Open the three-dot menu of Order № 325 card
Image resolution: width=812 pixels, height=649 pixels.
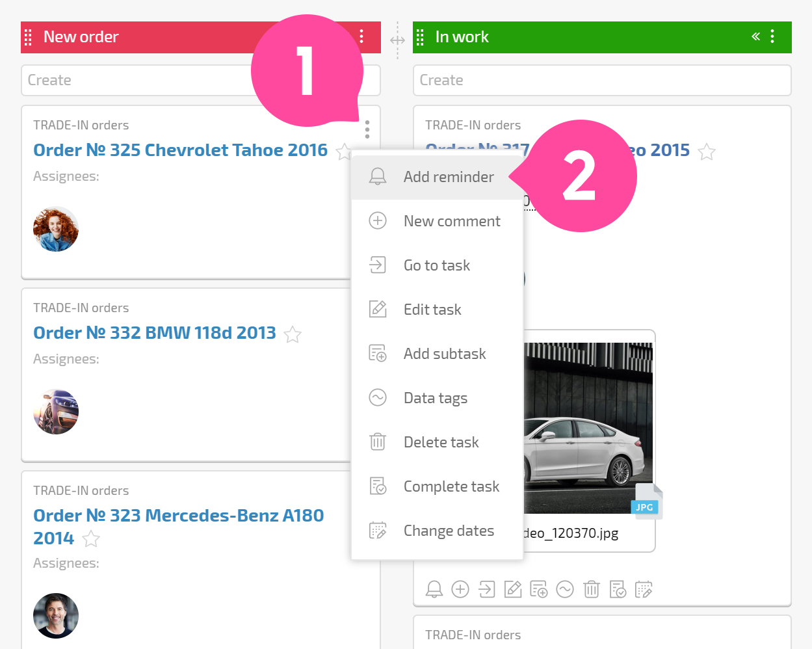pos(367,129)
